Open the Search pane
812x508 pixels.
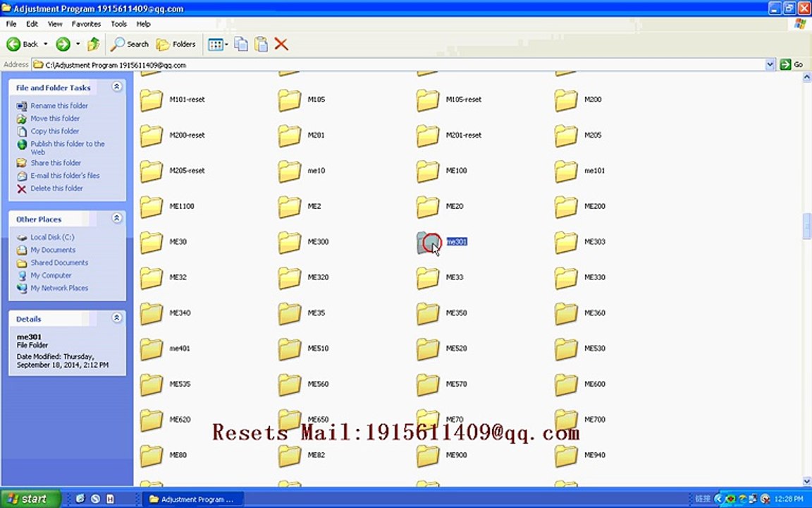[x=130, y=44]
